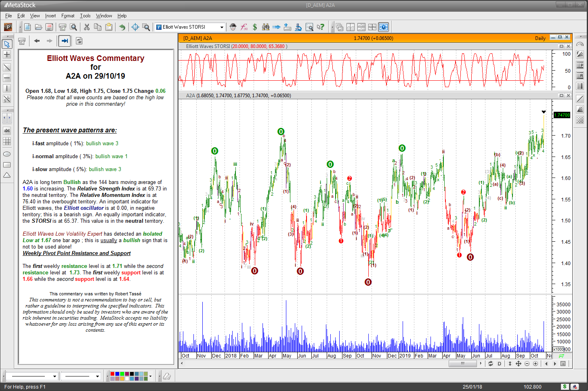Open the Format menu
This screenshot has width=588, height=391.
(68, 16)
